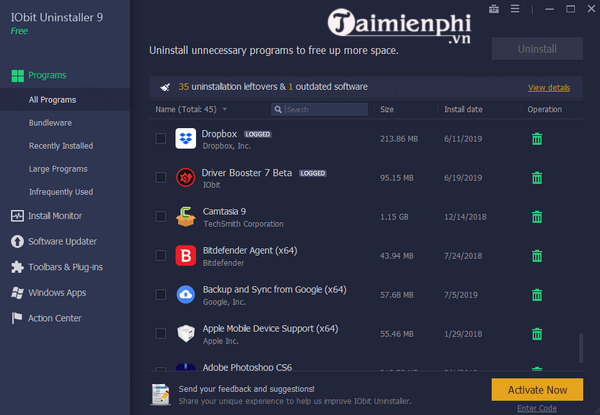Click the 12/14/2018 install date
The image size is (600, 415).
tap(465, 217)
